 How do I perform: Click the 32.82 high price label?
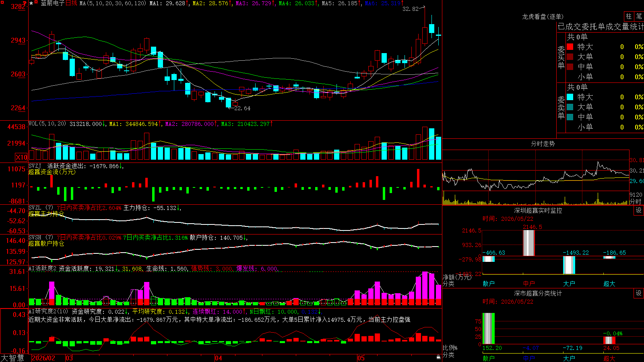411,9
